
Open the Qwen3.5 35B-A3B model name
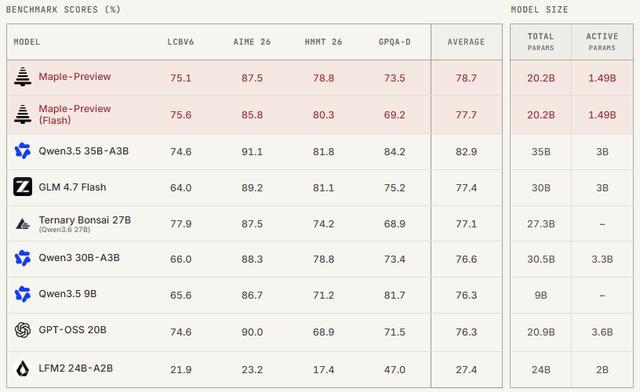point(84,151)
